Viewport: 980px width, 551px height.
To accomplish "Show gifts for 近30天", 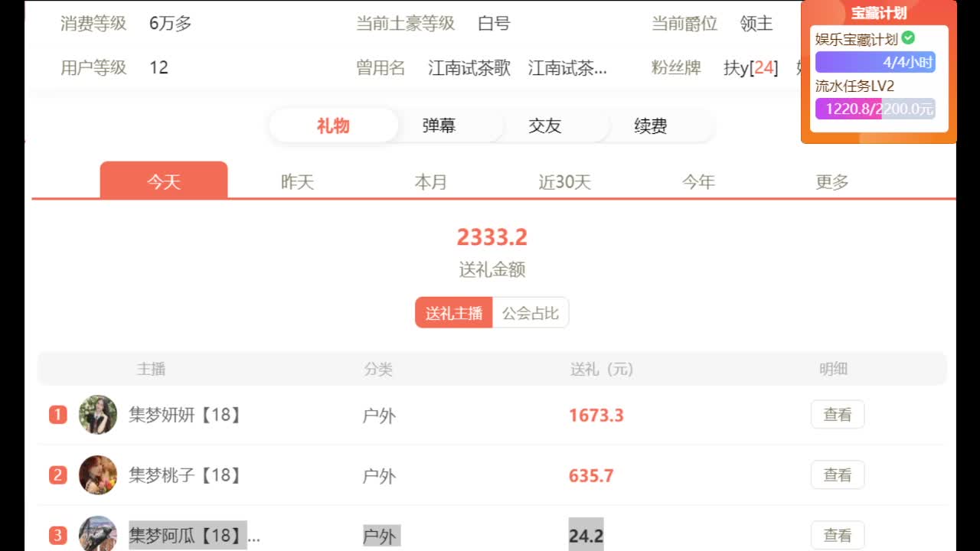I will click(564, 182).
